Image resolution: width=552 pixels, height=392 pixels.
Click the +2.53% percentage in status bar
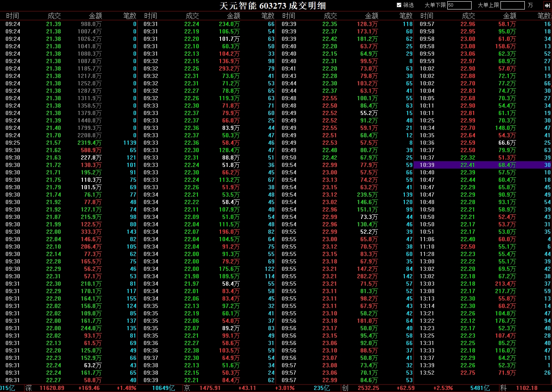(x=443, y=388)
